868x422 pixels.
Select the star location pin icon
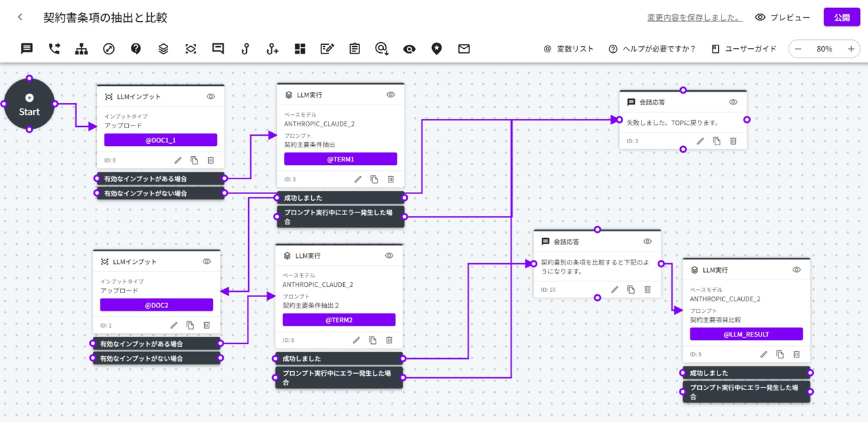tap(437, 49)
